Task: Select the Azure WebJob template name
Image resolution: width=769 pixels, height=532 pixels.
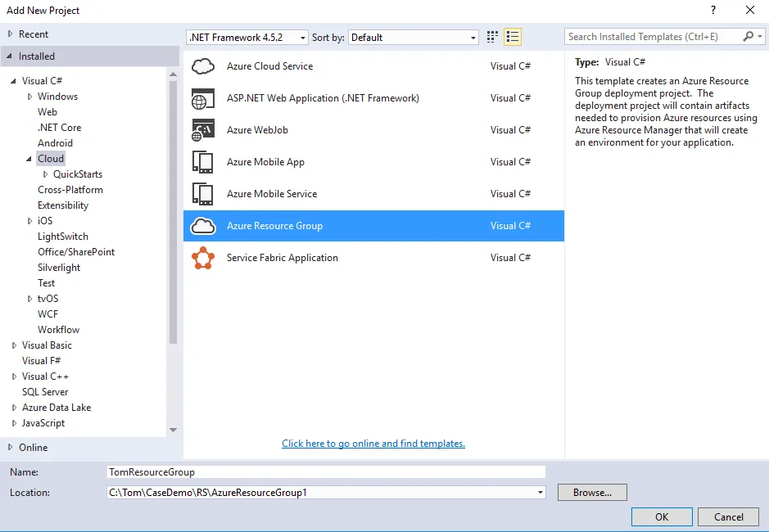Action: pyautogui.click(x=257, y=130)
